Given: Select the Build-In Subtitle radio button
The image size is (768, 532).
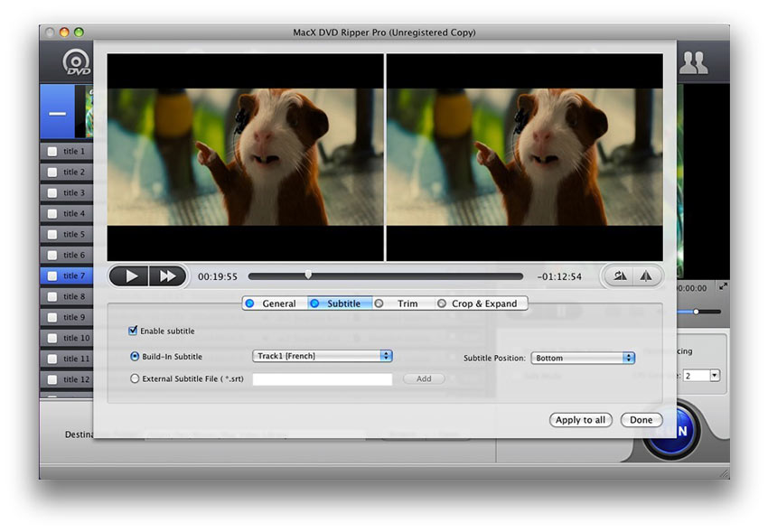Looking at the screenshot, I should point(136,357).
